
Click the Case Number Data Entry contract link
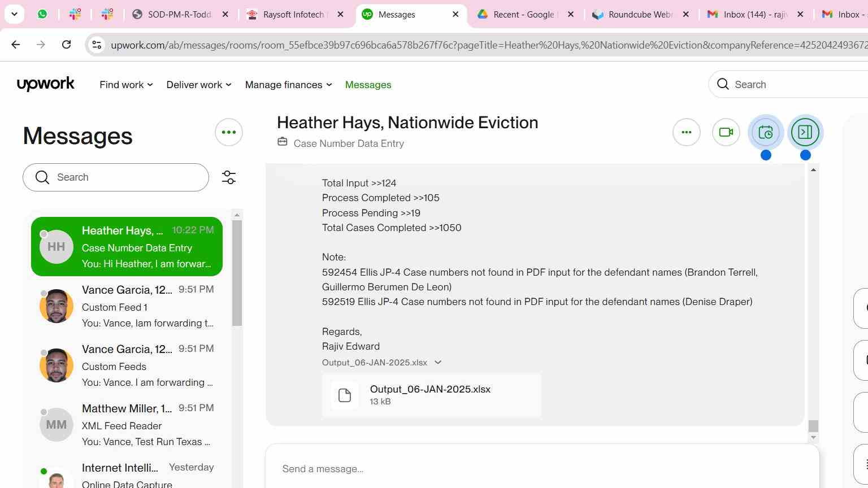tap(349, 143)
